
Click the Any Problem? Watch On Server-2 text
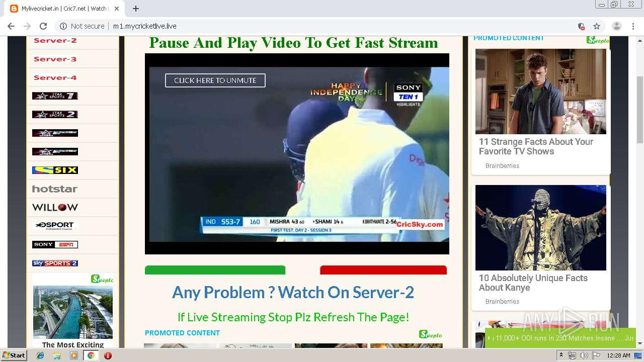[x=293, y=292]
